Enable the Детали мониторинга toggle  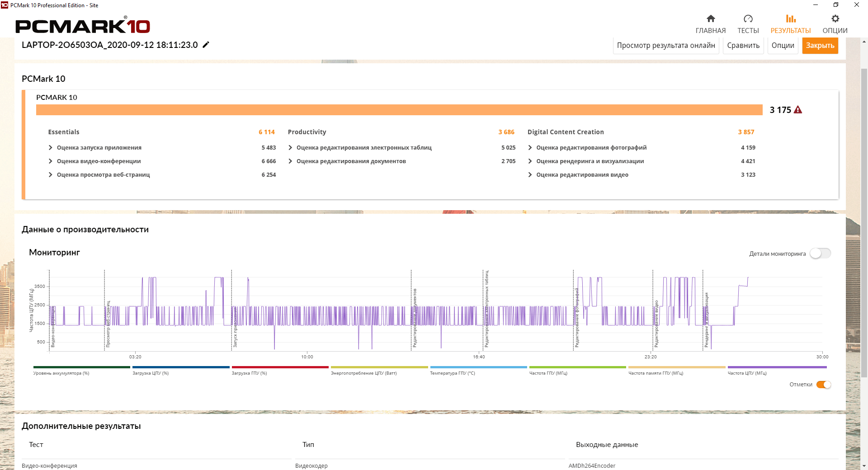click(820, 254)
